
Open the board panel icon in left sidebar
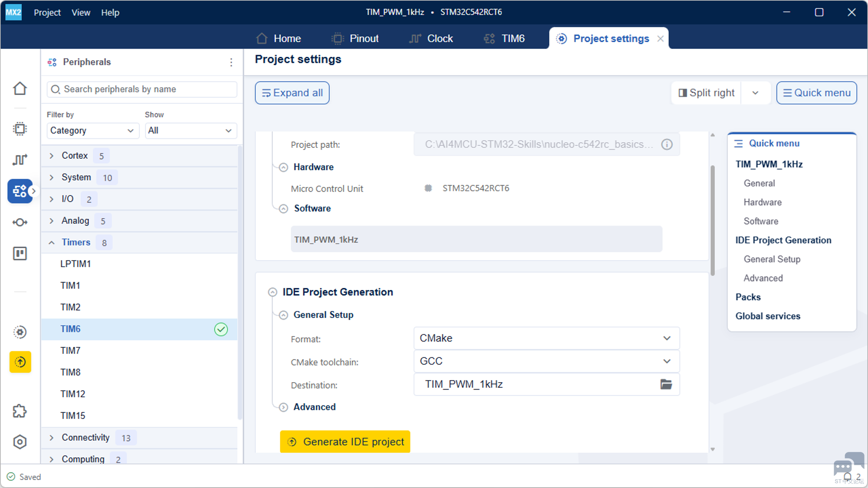point(20,253)
